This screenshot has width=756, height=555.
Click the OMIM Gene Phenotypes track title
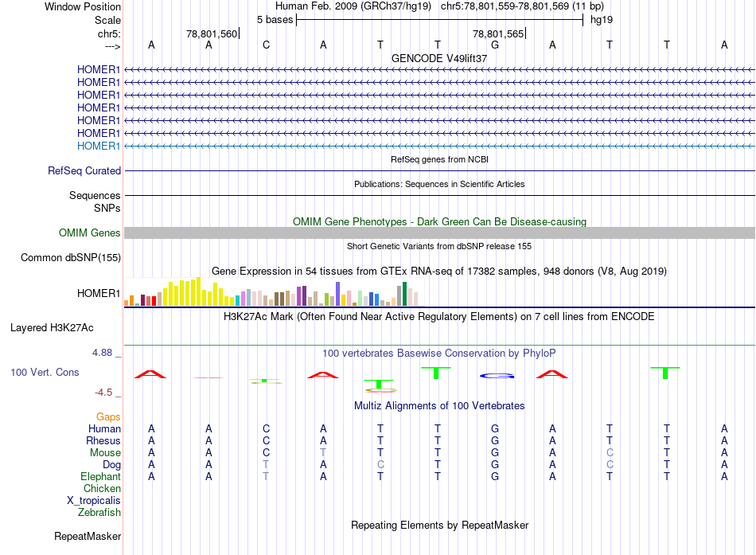pos(439,221)
